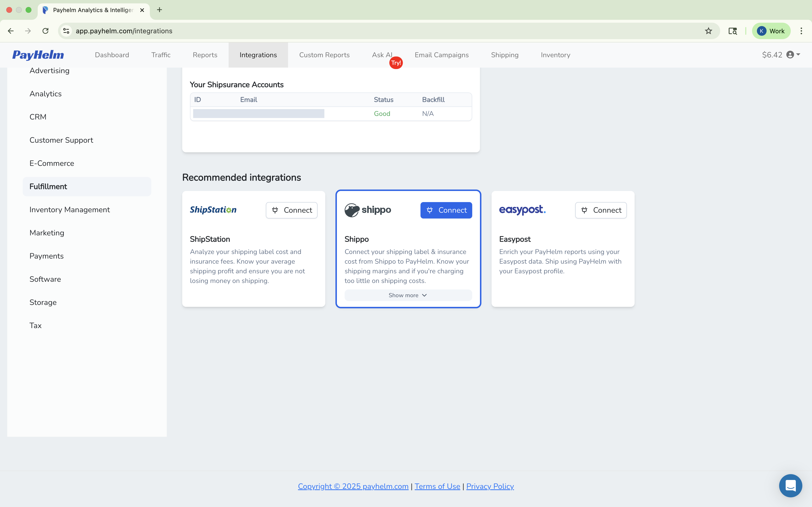Switch to the Email Campaigns tab

(x=441, y=55)
